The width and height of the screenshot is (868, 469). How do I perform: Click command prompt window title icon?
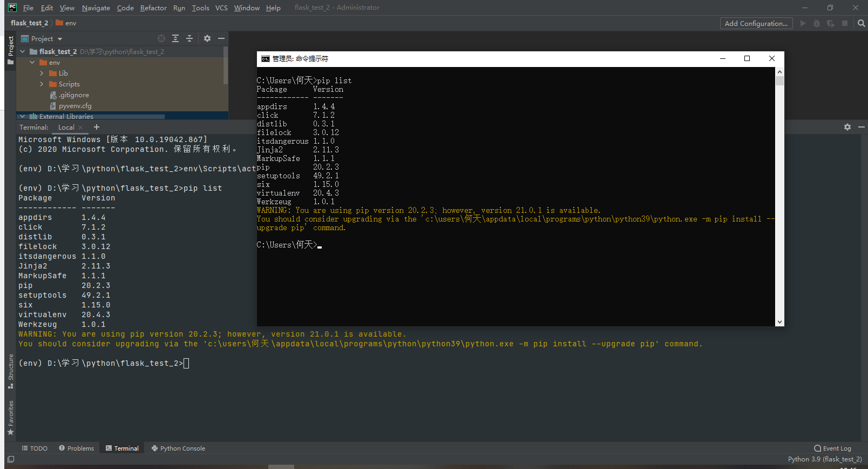(x=265, y=58)
